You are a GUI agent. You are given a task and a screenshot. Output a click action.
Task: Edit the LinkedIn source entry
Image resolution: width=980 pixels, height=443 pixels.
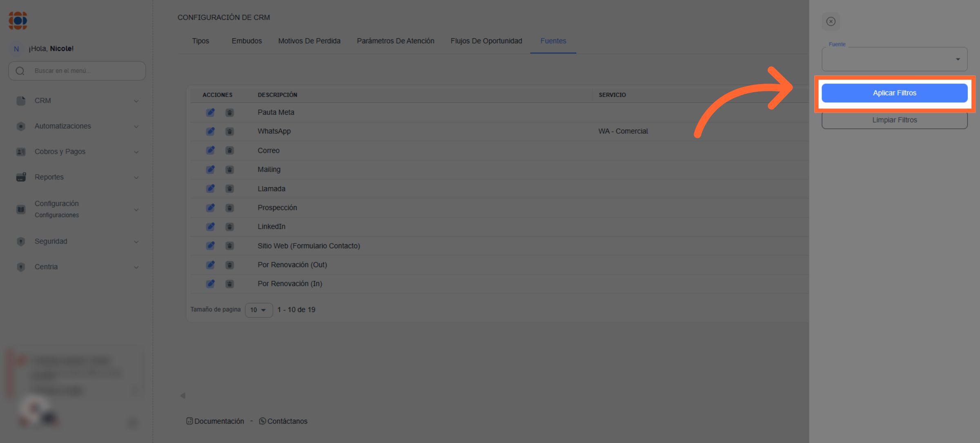click(210, 227)
